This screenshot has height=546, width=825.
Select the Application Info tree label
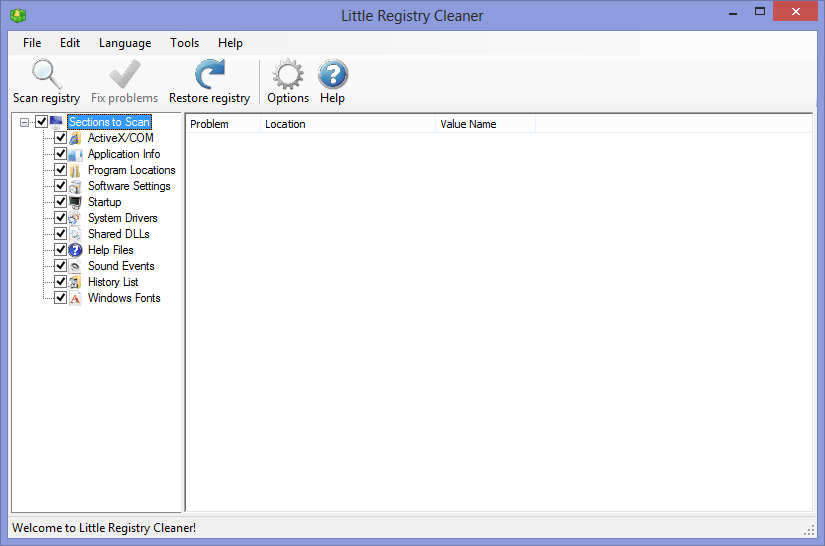(x=124, y=154)
